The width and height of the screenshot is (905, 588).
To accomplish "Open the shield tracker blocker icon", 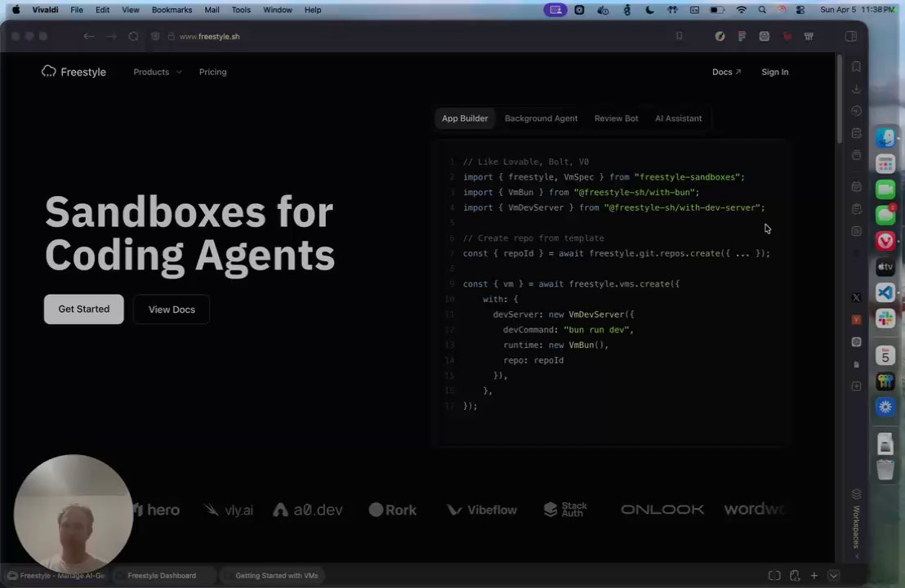I will tap(155, 37).
